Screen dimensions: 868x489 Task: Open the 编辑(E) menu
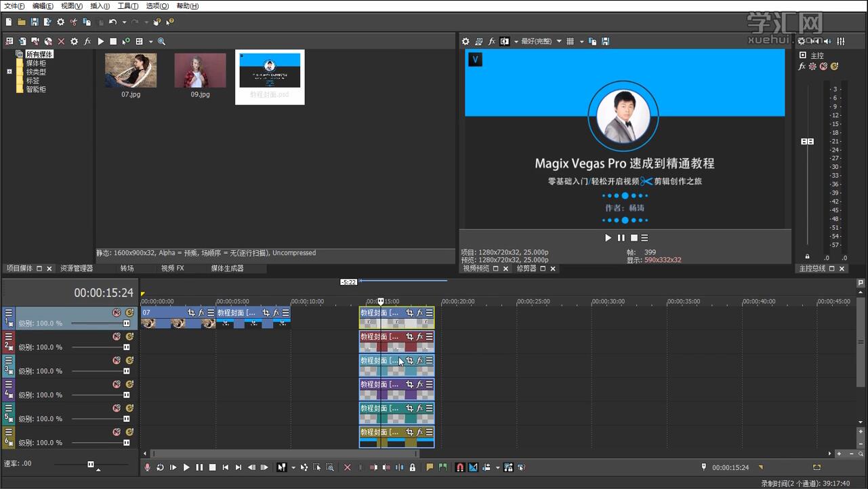[x=43, y=6]
